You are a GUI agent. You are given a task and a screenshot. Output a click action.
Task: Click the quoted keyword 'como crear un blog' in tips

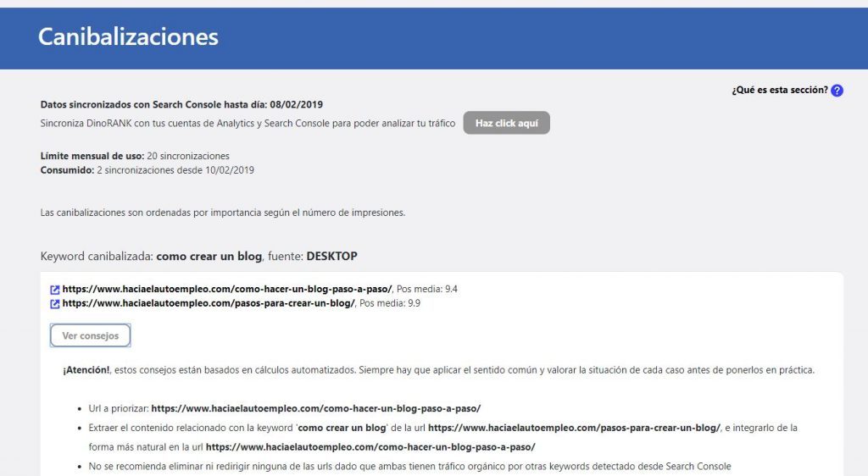point(340,428)
